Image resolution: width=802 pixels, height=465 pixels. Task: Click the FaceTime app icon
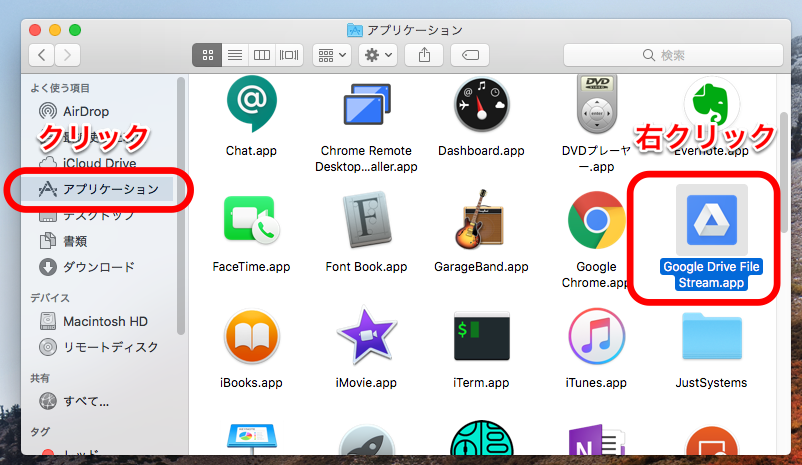click(251, 220)
